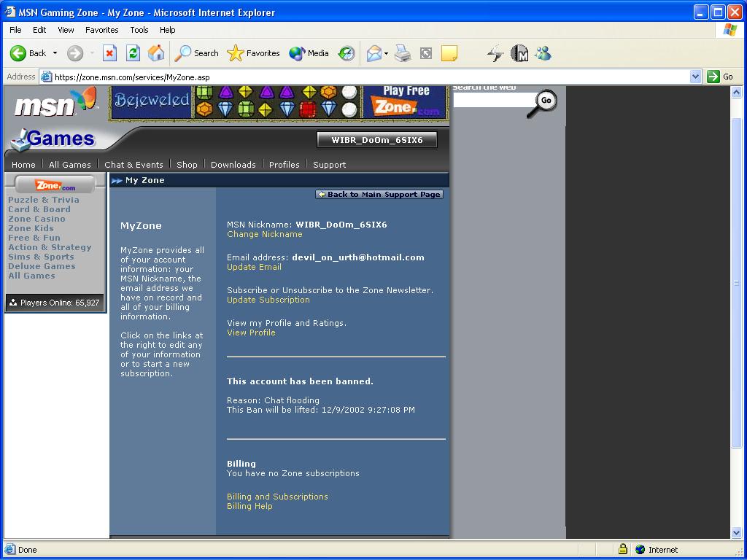
Task: Expand the Mail button dropdown arrow
Action: pos(387,53)
